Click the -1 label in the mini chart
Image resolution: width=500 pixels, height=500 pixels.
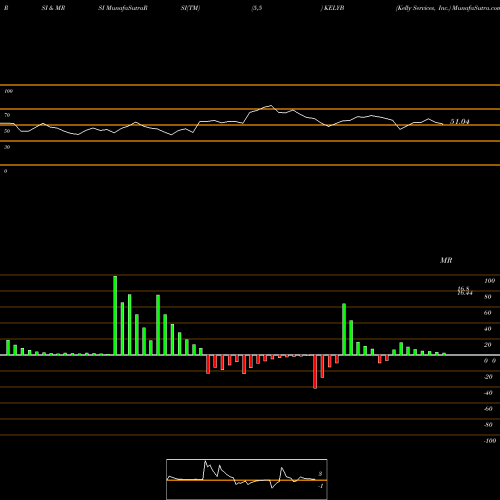321,486
